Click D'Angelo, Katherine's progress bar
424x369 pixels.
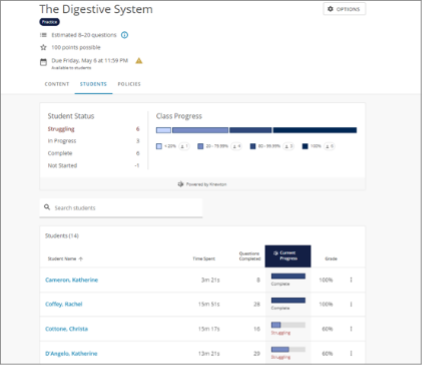click(x=288, y=350)
